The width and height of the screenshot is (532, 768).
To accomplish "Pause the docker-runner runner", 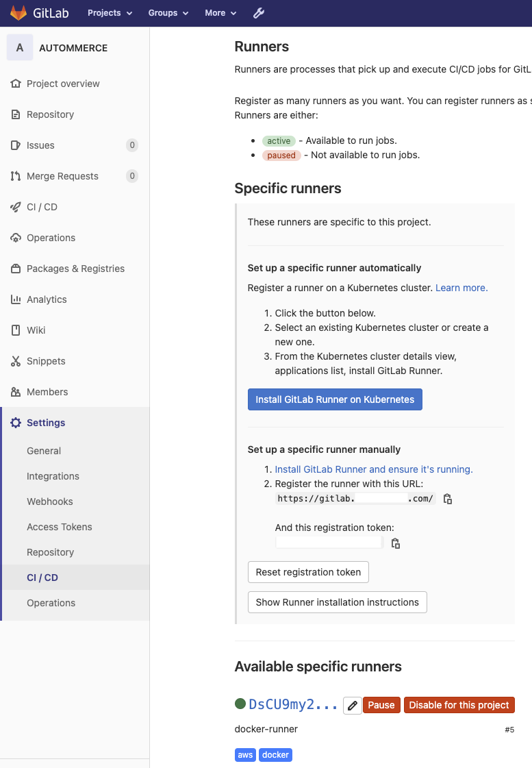I will 381,705.
